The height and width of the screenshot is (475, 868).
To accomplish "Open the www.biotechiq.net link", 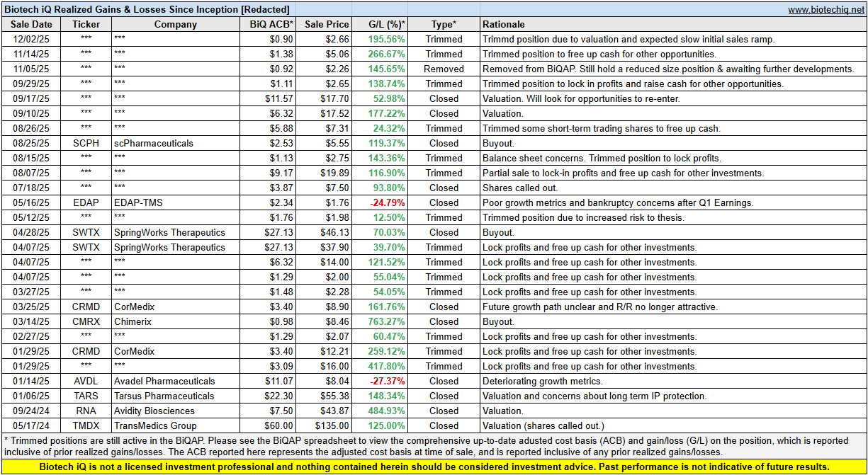I will pos(825,9).
